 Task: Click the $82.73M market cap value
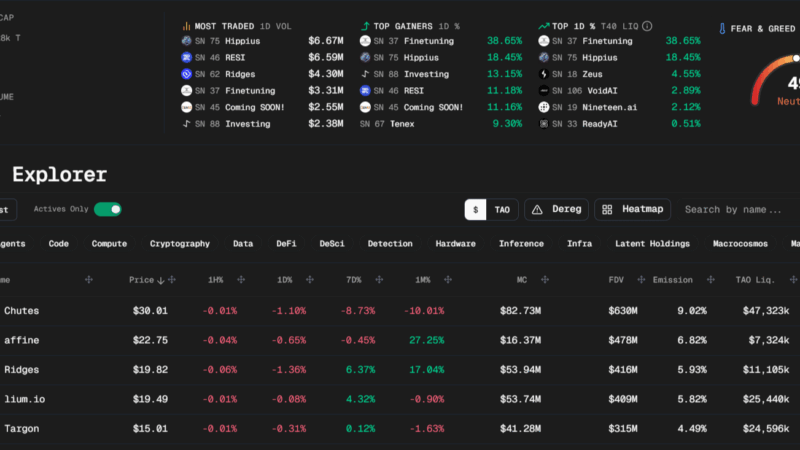(520, 311)
